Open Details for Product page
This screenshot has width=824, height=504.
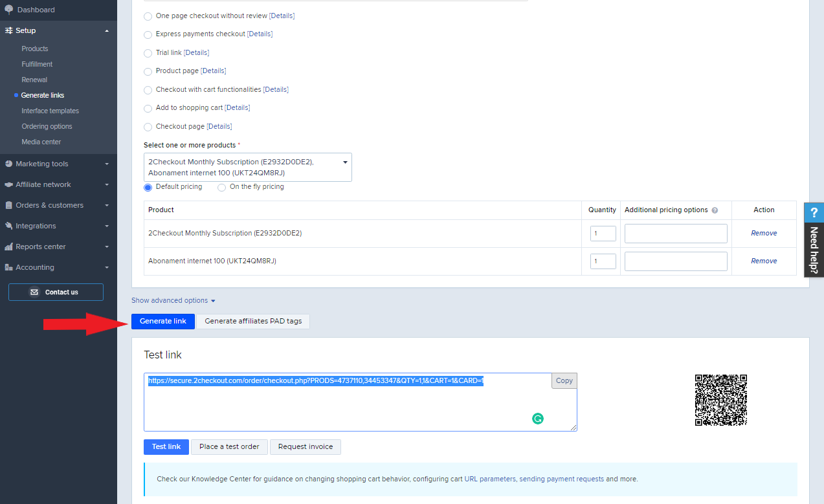coord(214,71)
